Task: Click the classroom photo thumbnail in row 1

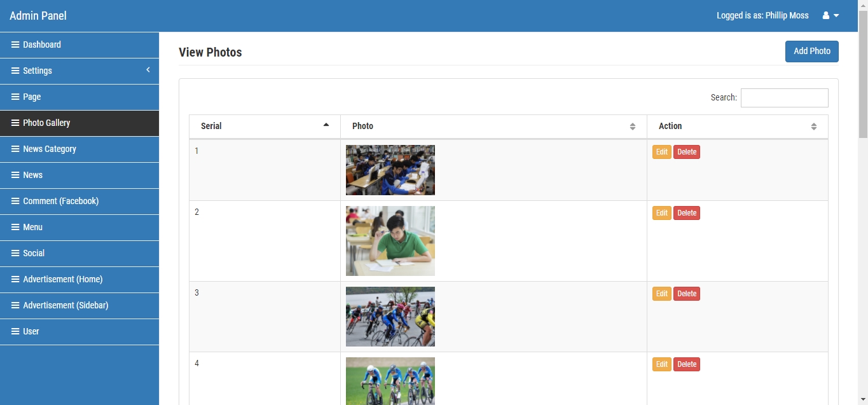Action: 390,170
